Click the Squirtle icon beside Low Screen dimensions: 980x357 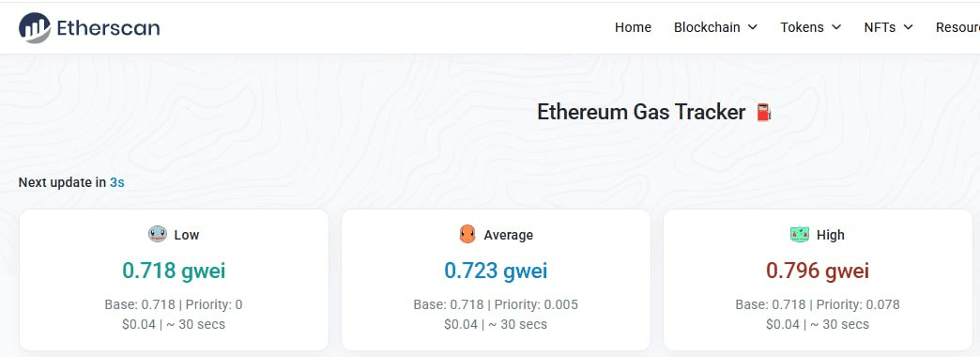[158, 235]
